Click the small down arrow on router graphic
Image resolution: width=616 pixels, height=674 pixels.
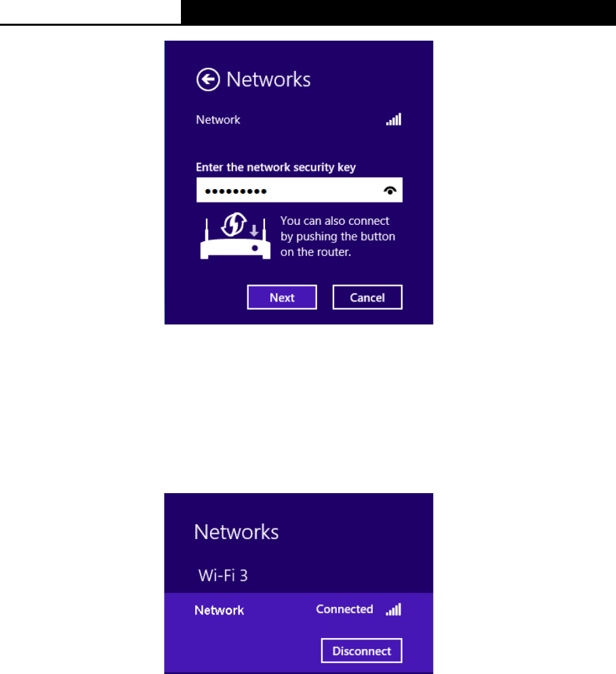pos(254,230)
